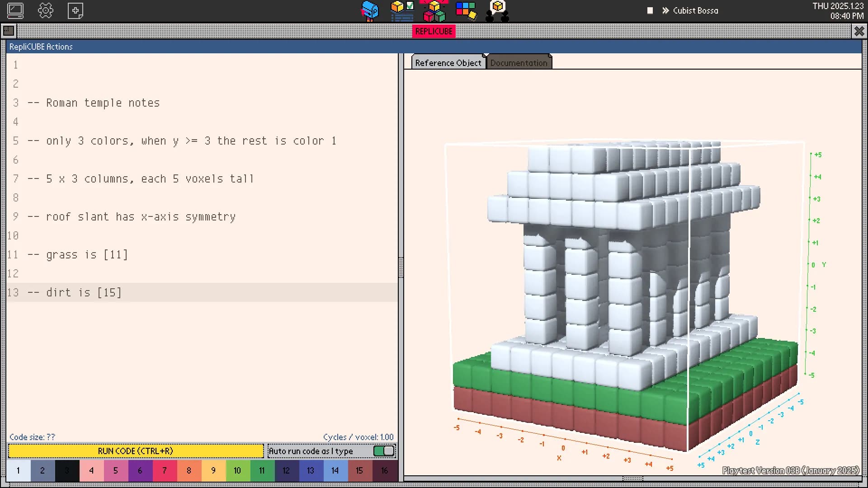Screen dimensions: 868x488
Task: Open the puzzle checklist cube icon
Action: (x=401, y=10)
